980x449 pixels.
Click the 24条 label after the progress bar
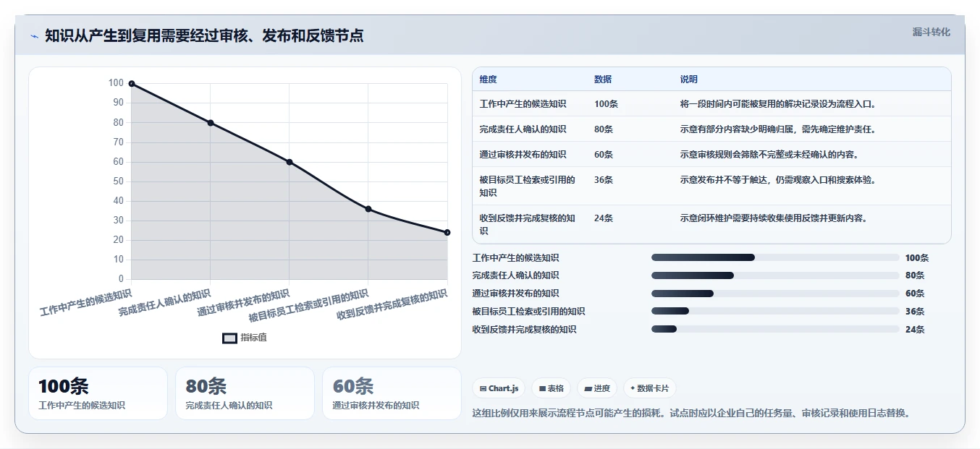(915, 330)
